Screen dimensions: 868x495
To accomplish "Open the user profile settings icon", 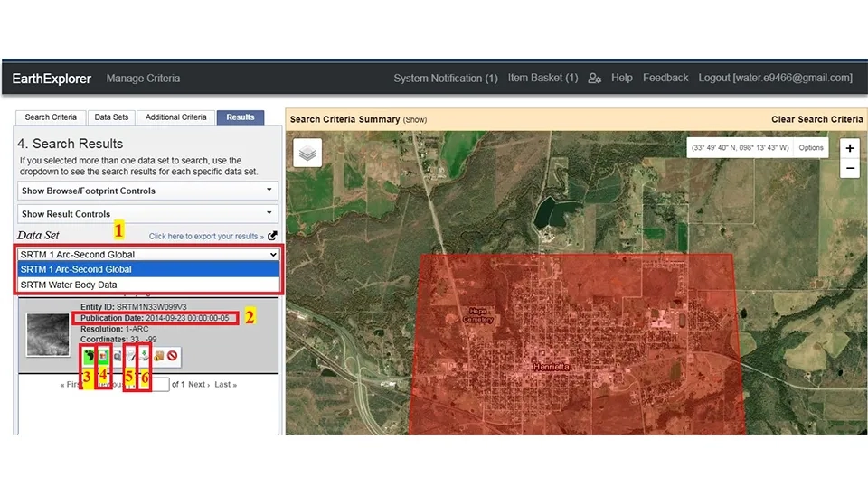I will click(x=595, y=78).
